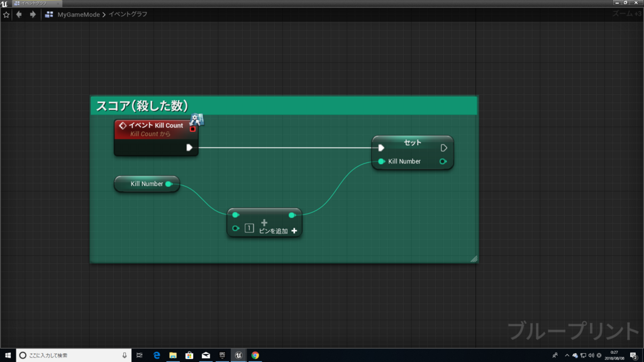Open the Windows Start menu
Screen dimensions: 644x362
click(8, 356)
